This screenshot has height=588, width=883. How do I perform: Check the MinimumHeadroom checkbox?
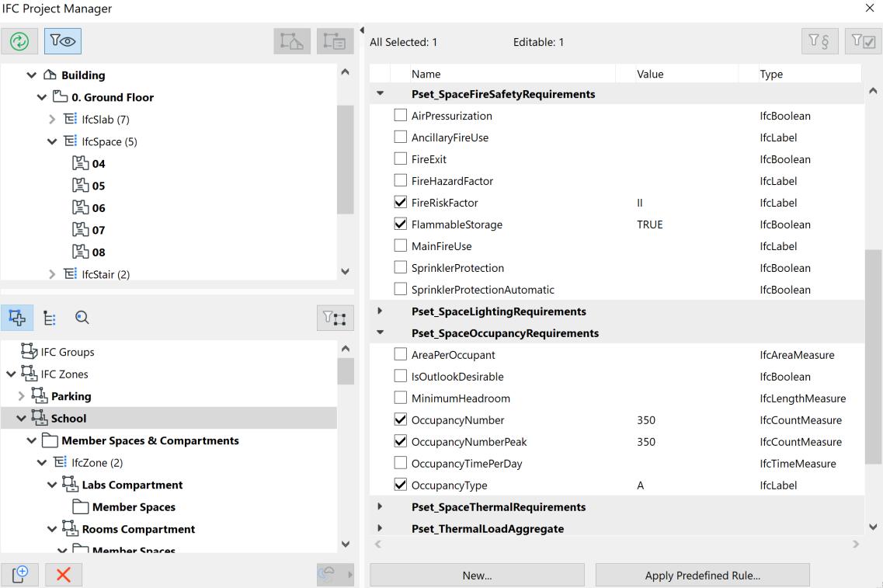click(x=401, y=398)
